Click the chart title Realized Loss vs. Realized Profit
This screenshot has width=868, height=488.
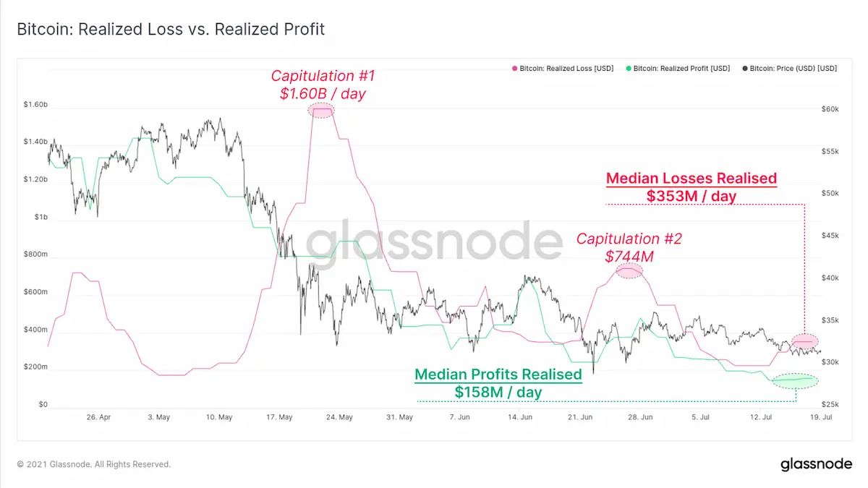pos(171,30)
